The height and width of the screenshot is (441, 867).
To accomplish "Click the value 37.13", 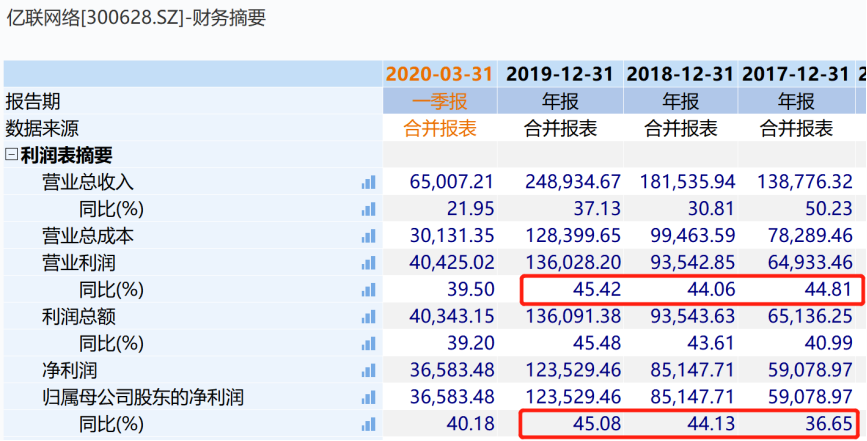I will tap(598, 209).
